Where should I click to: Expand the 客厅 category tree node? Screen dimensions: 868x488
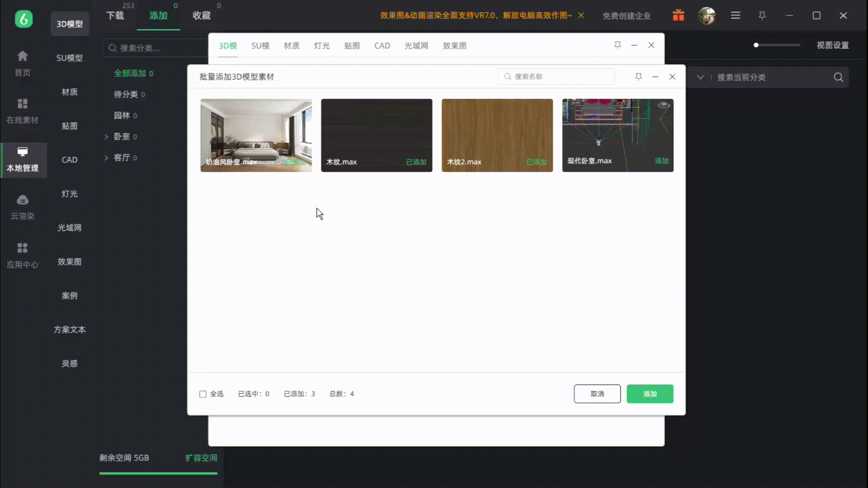pyautogui.click(x=106, y=158)
